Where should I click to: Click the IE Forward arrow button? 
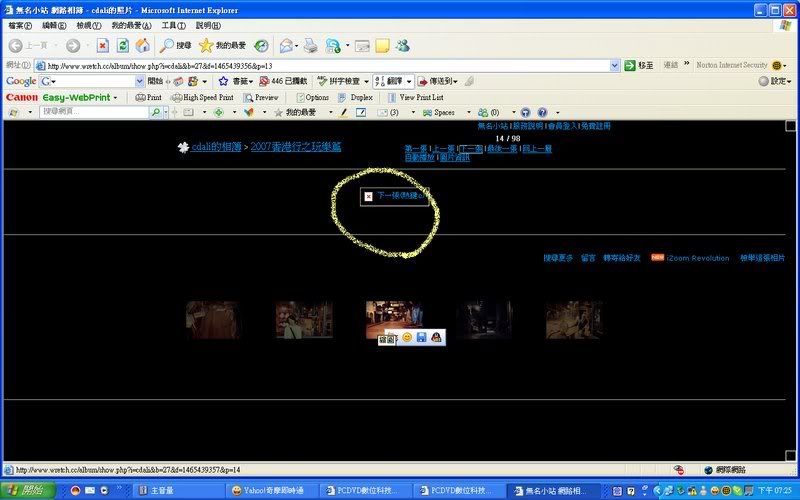(73, 46)
